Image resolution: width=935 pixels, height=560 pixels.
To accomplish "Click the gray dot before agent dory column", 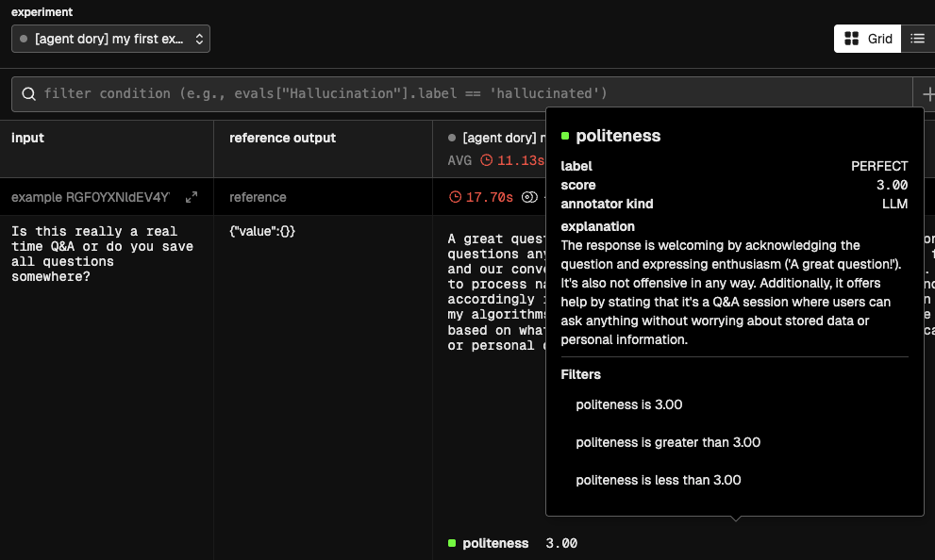I will click(x=452, y=138).
